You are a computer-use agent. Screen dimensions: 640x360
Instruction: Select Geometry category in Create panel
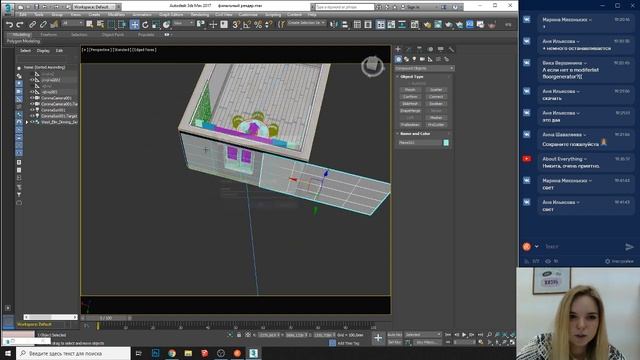pos(398,59)
